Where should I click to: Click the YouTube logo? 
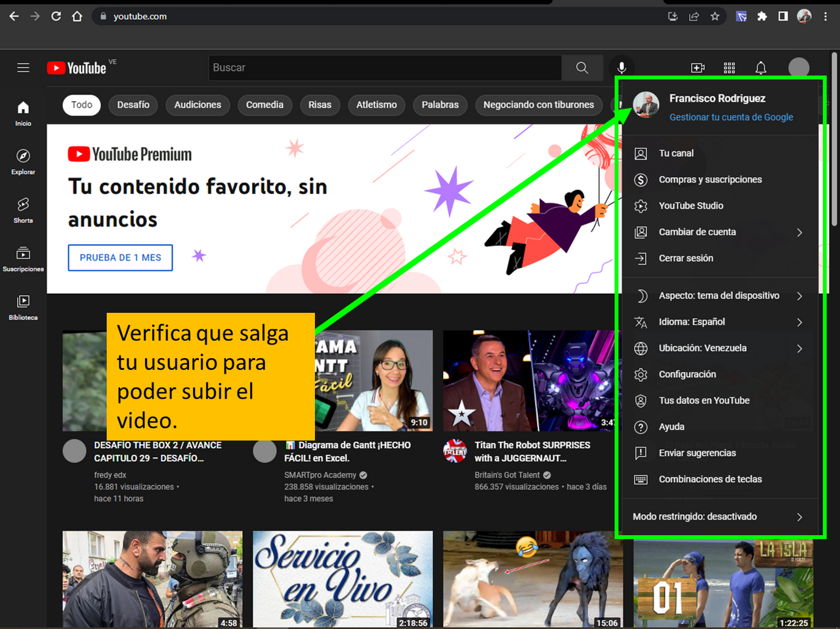[77, 68]
